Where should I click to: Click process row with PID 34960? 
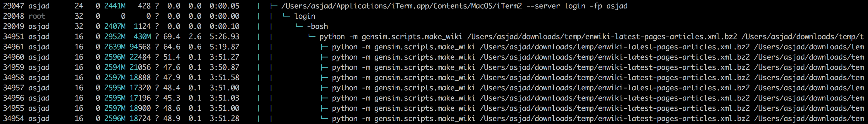point(434,57)
